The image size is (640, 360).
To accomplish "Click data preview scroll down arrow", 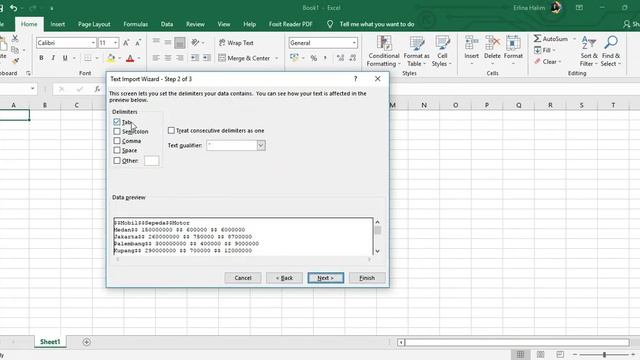I will pos(378,251).
